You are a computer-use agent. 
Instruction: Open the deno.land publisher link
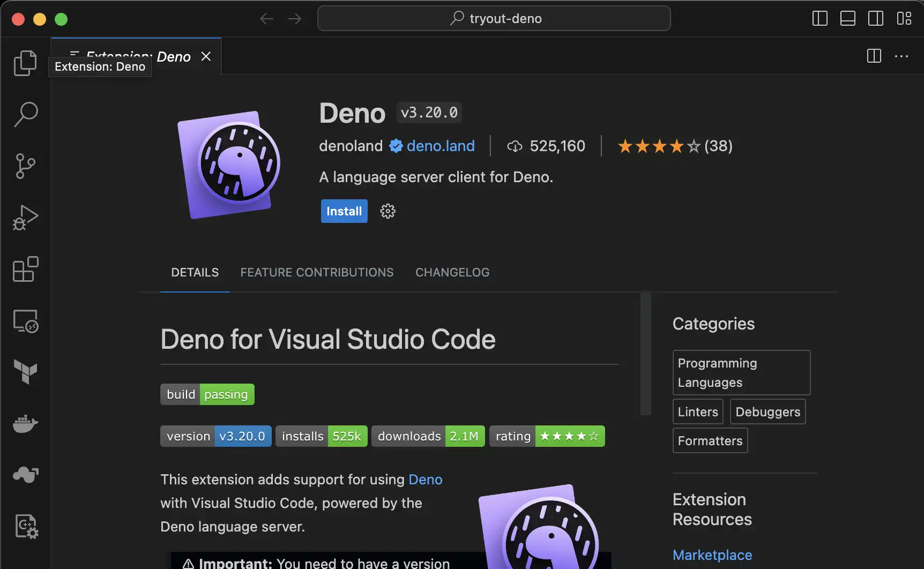click(441, 146)
